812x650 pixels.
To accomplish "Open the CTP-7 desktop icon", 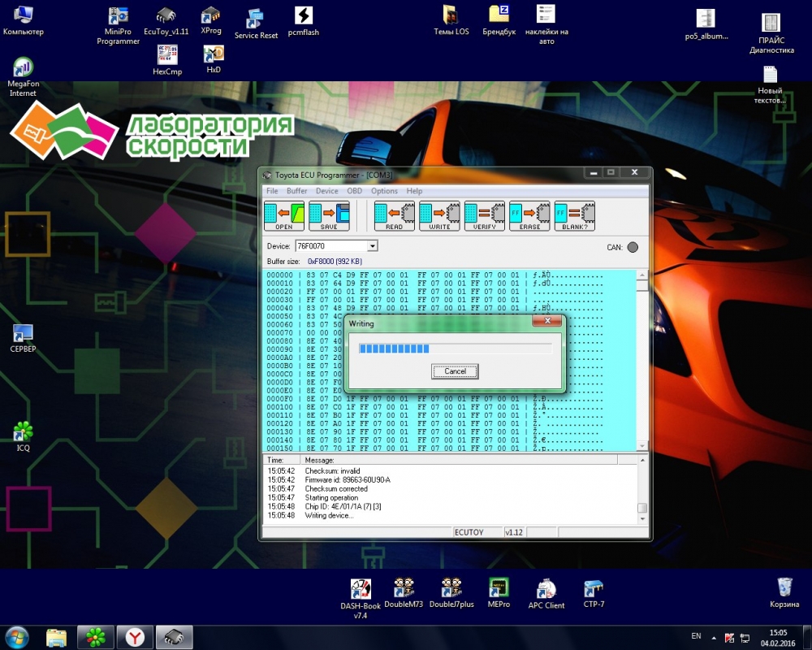I will coord(594,593).
